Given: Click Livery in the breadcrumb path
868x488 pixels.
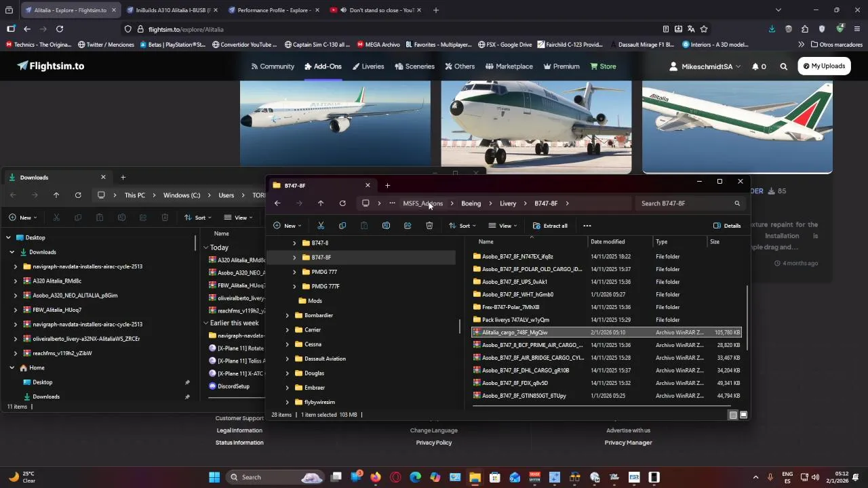Looking at the screenshot, I should coord(508,203).
